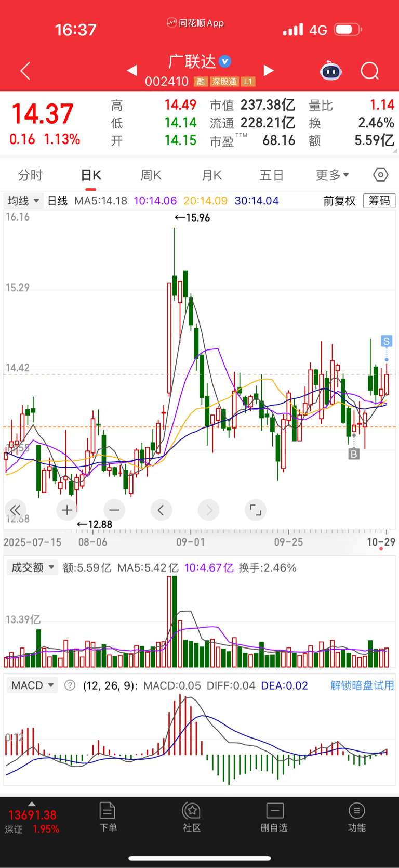Switch to 周K tab

coord(151,175)
